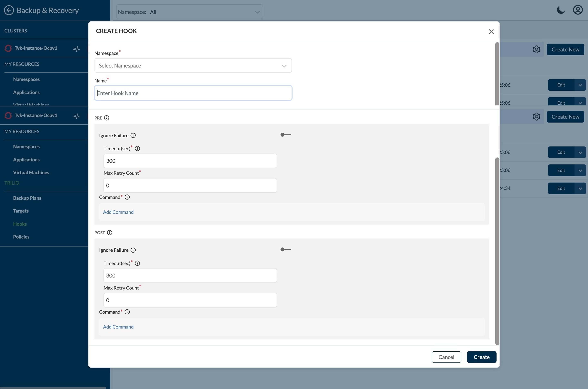
Task: Open the user profile icon
Action: 578,10
